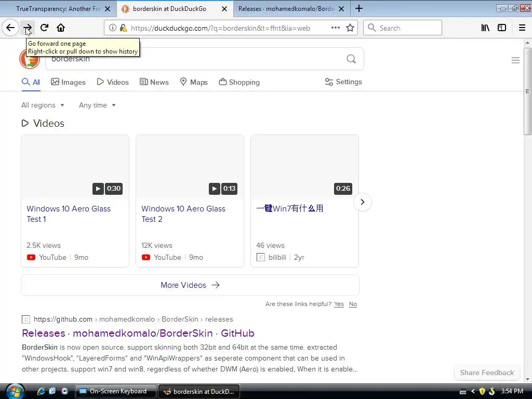This screenshot has width=532, height=399.
Task: Open DuckDuckGo search Settings
Action: coord(343,82)
